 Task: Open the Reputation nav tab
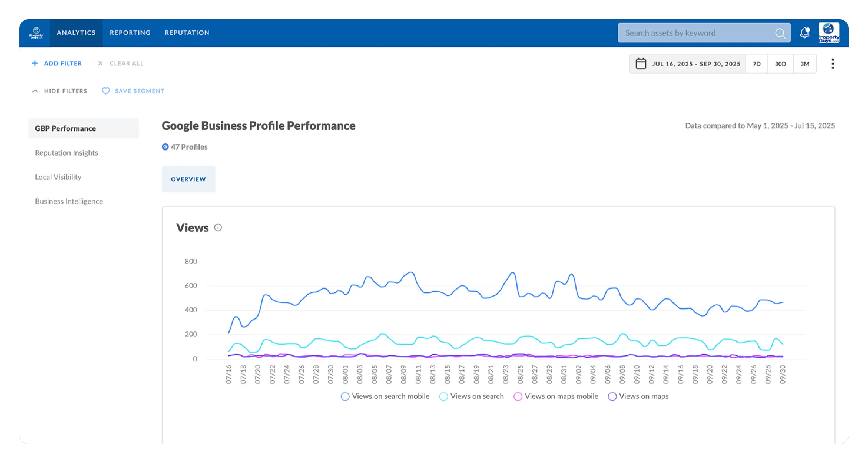(x=187, y=33)
